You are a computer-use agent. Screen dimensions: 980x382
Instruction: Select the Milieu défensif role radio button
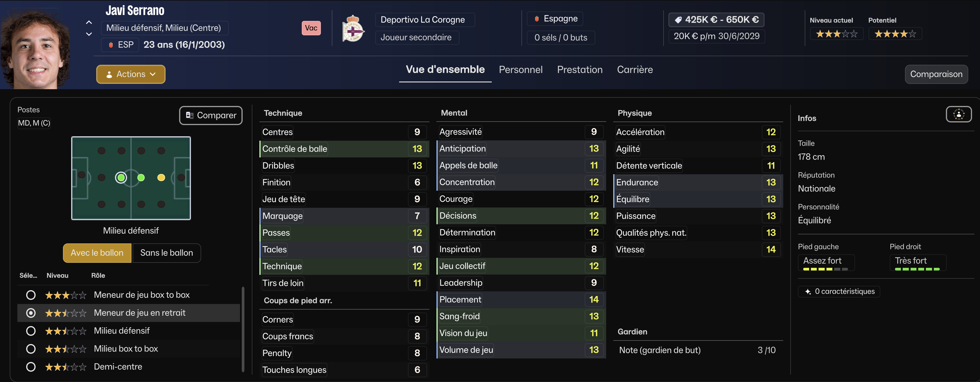pyautogui.click(x=31, y=331)
